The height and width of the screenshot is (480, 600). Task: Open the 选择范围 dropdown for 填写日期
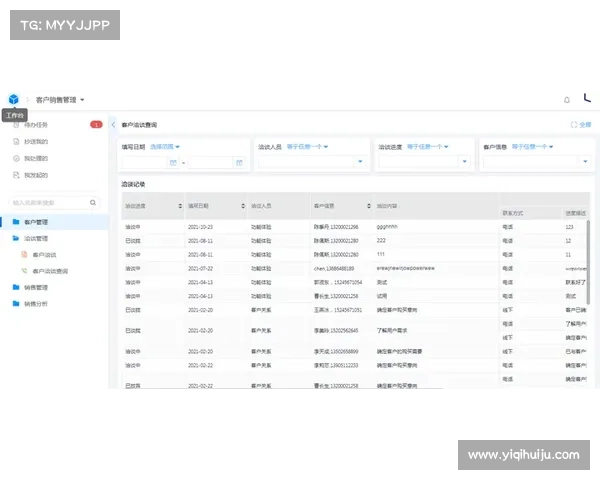(164, 147)
